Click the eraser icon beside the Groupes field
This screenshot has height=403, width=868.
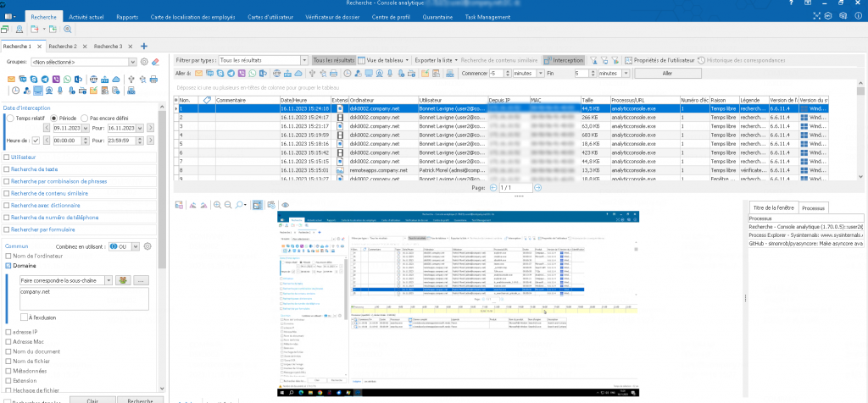pos(155,62)
